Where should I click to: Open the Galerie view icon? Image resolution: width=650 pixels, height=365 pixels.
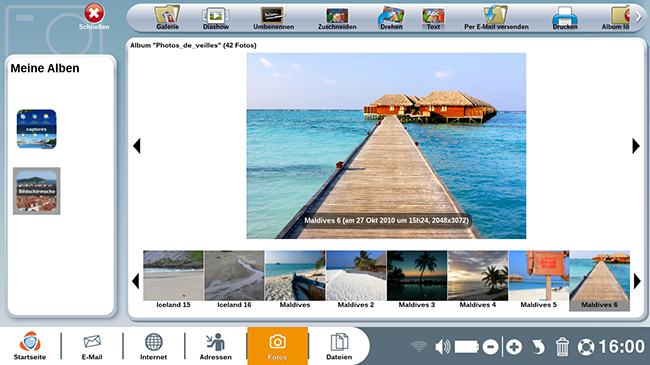tap(167, 18)
